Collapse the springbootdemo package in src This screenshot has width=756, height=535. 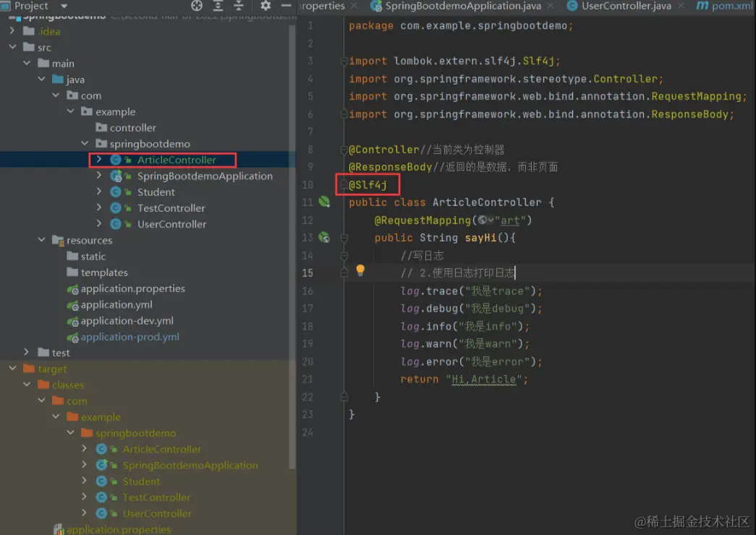85,144
